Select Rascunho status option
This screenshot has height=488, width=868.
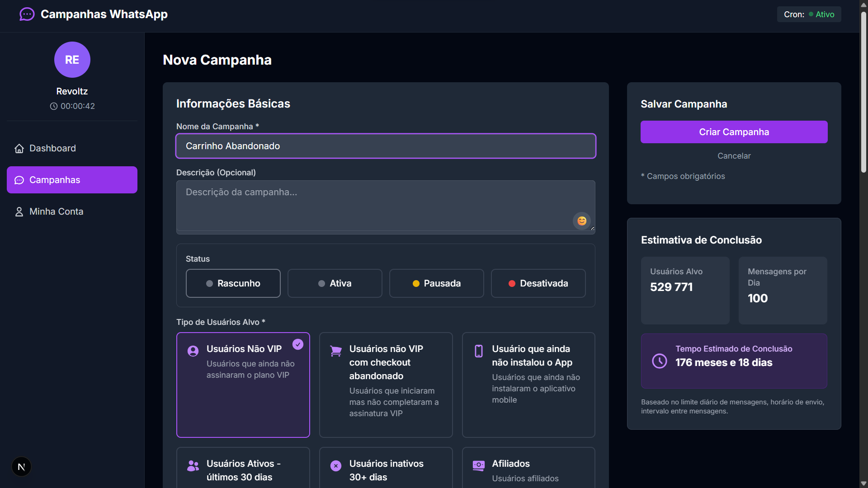pos(233,283)
